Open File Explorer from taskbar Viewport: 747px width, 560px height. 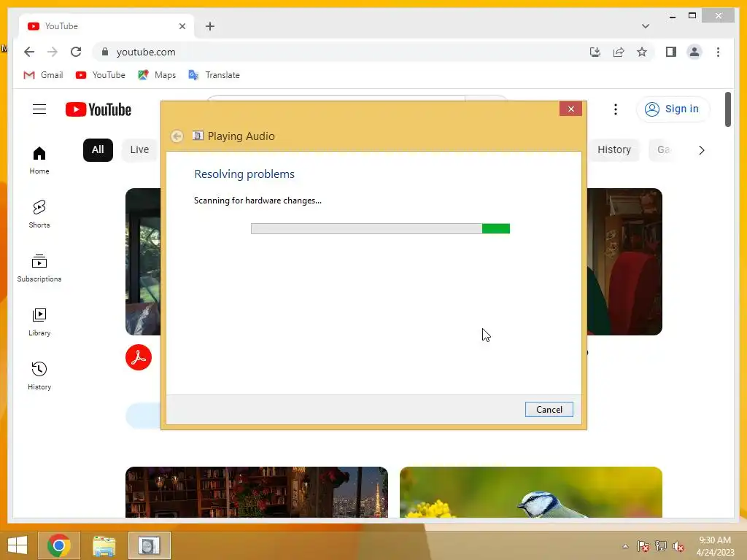click(104, 545)
